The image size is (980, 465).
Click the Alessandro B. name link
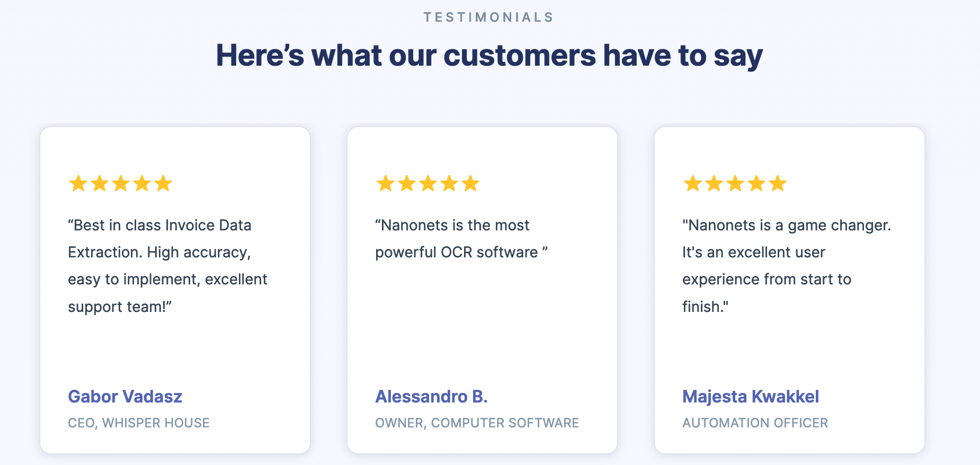pyautogui.click(x=431, y=397)
